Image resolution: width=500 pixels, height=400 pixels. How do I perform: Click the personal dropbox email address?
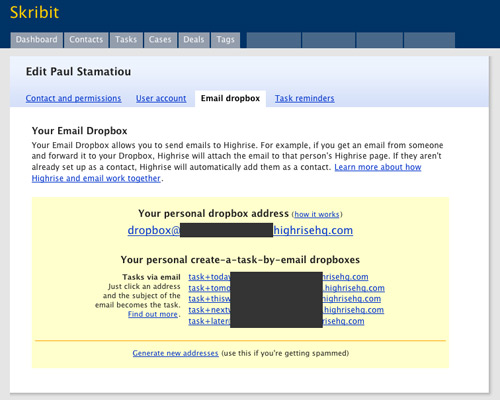240,230
